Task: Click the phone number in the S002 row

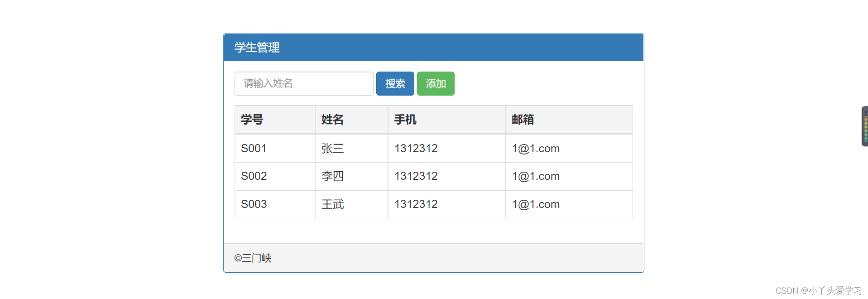Action: [416, 176]
